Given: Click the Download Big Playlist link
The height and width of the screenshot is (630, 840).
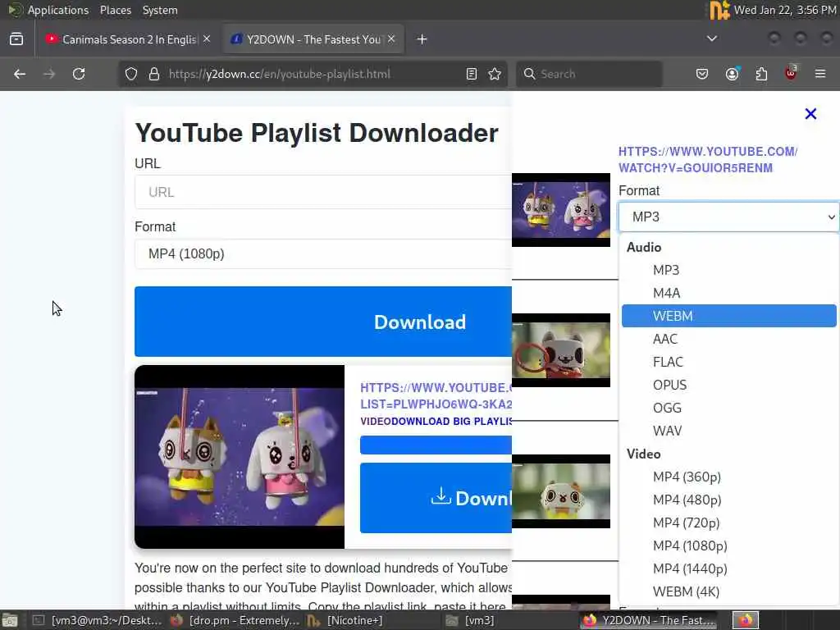Looking at the screenshot, I should 451,422.
